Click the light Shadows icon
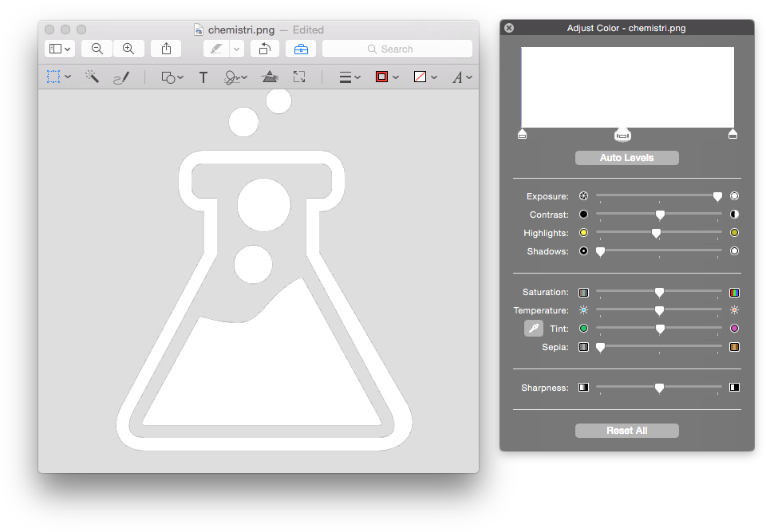The width and height of the screenshot is (766, 532). coord(734,251)
